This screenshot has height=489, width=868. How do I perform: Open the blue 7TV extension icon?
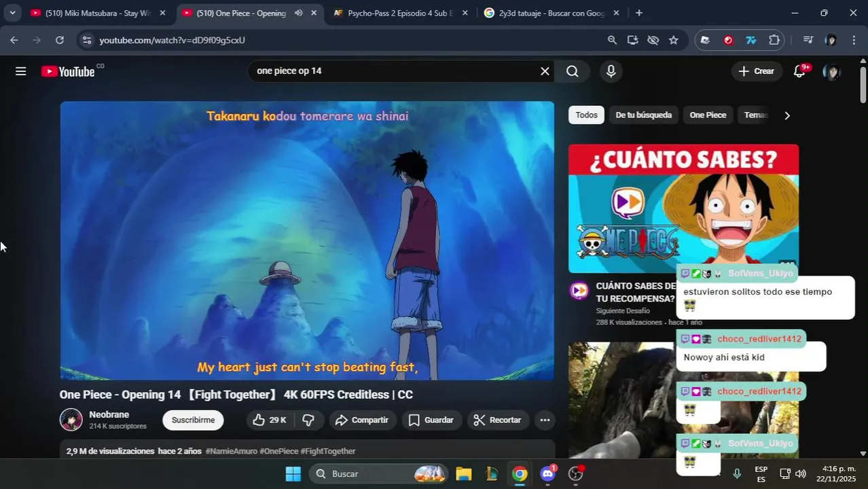click(x=751, y=40)
